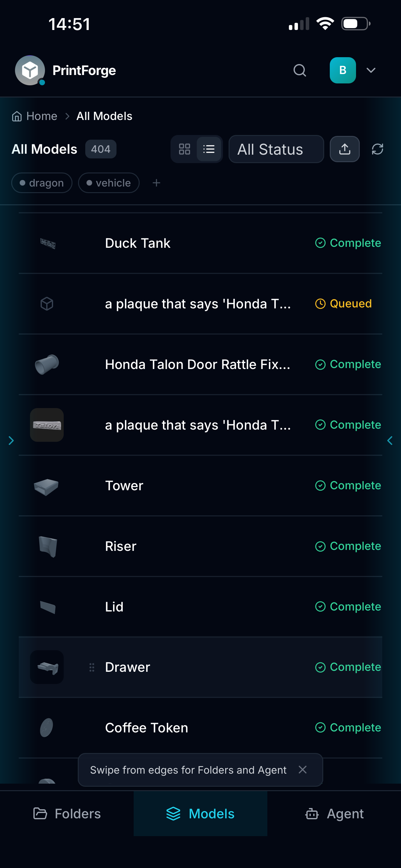
Task: Select the Talon plaque thumbnail
Action: [47, 425]
